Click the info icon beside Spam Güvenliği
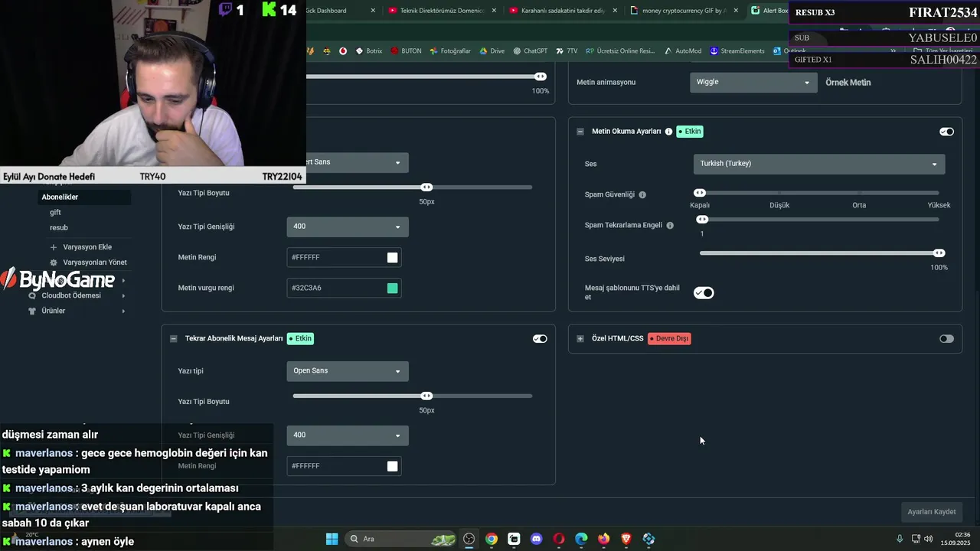The width and height of the screenshot is (980, 551). pyautogui.click(x=642, y=194)
